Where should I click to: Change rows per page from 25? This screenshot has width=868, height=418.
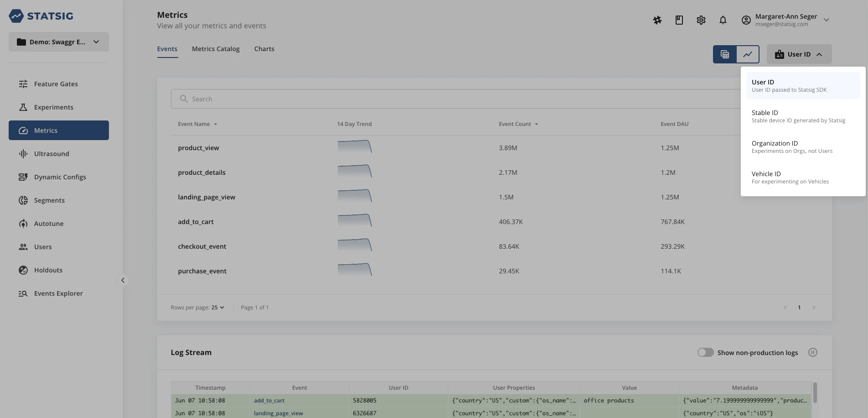[217, 307]
